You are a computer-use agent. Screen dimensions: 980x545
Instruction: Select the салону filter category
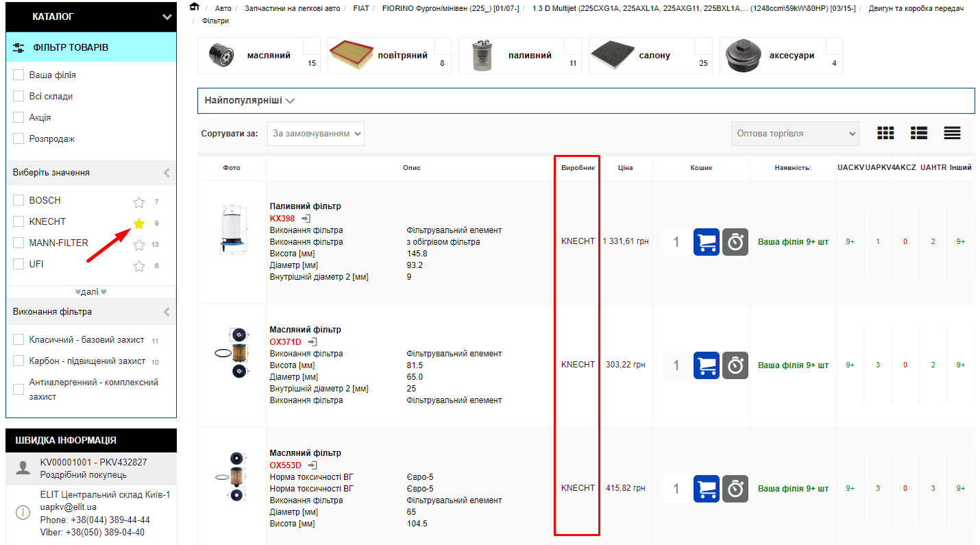[x=650, y=56]
